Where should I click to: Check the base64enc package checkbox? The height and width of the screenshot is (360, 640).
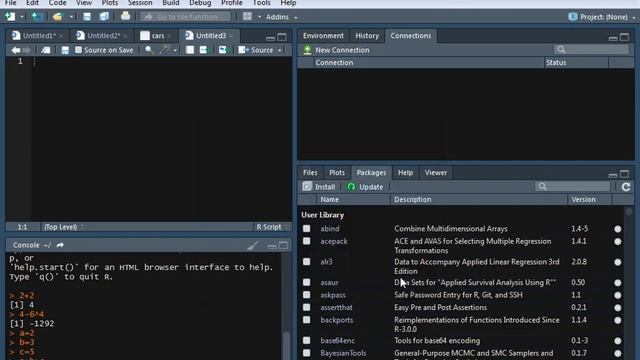coord(307,340)
